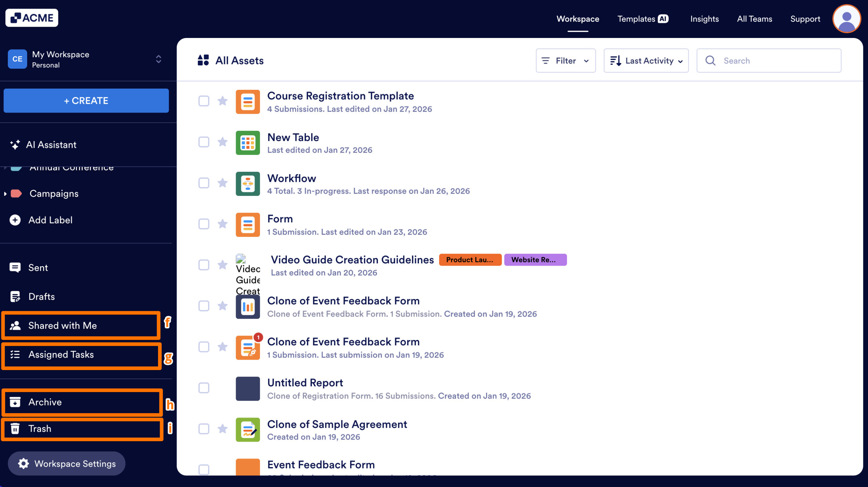Go to the Insights tab
Screen dimensions: 868x487
(705, 19)
